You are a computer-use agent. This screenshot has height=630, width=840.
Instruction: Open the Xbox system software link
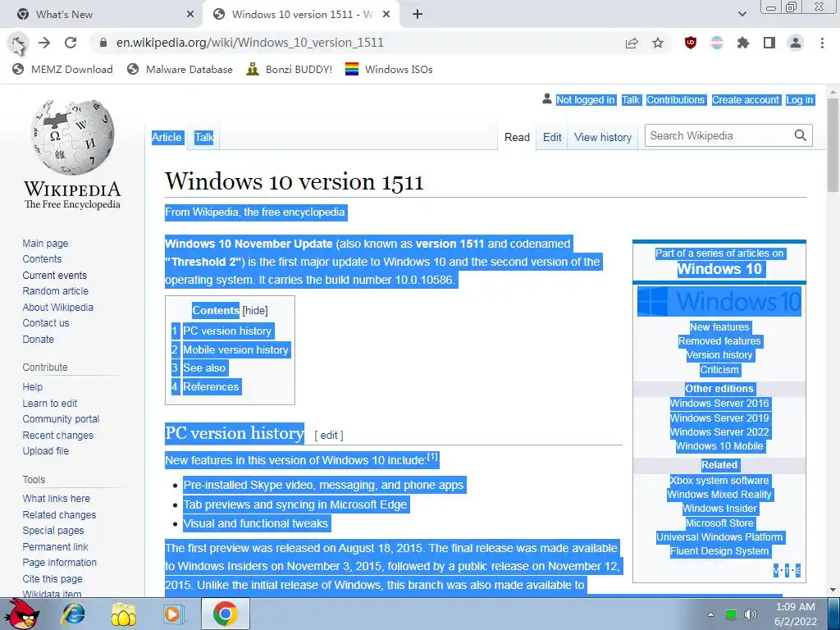(719, 481)
